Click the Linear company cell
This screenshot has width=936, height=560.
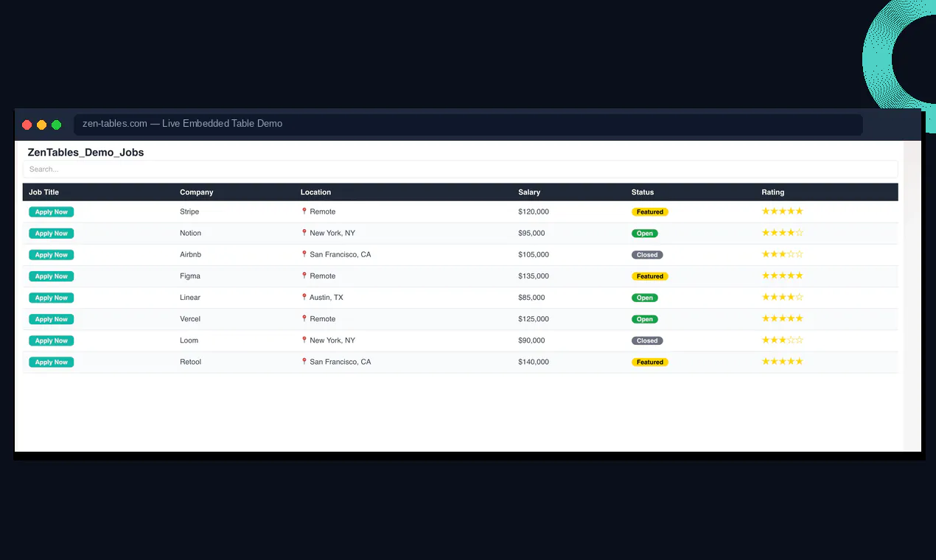[x=190, y=297]
